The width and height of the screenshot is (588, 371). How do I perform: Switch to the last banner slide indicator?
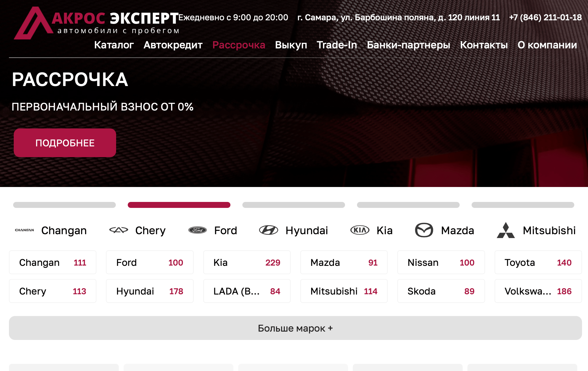click(523, 205)
